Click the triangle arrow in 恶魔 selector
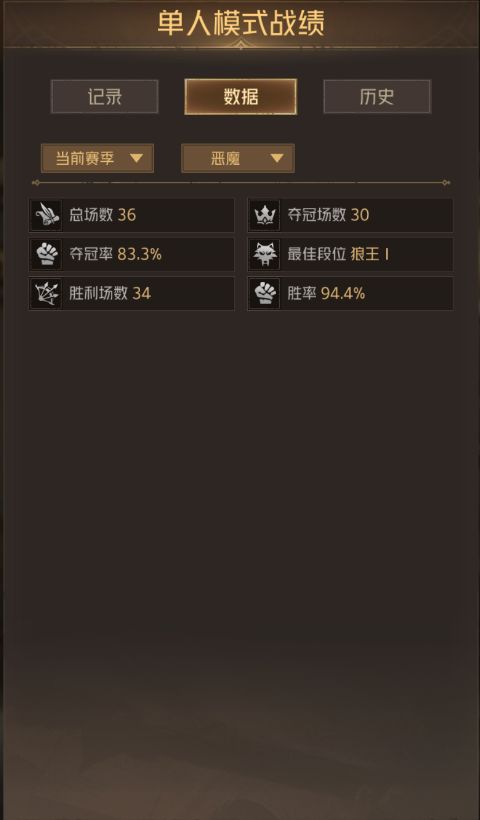 pos(277,158)
